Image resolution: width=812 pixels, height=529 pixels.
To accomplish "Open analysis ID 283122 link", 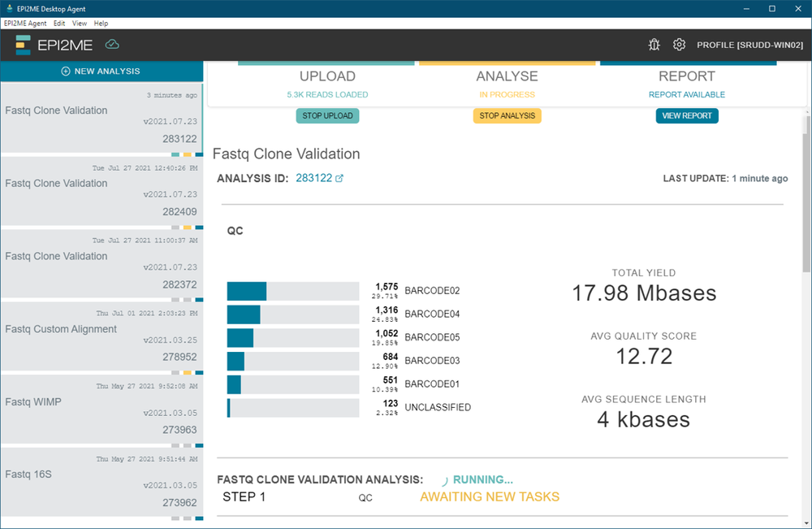I will coord(313,178).
